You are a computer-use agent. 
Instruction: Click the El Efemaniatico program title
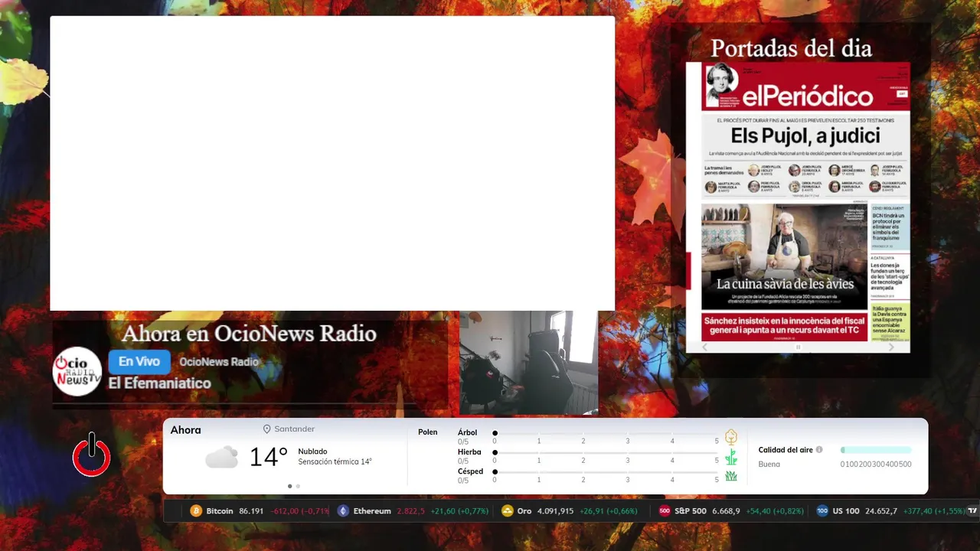point(159,383)
